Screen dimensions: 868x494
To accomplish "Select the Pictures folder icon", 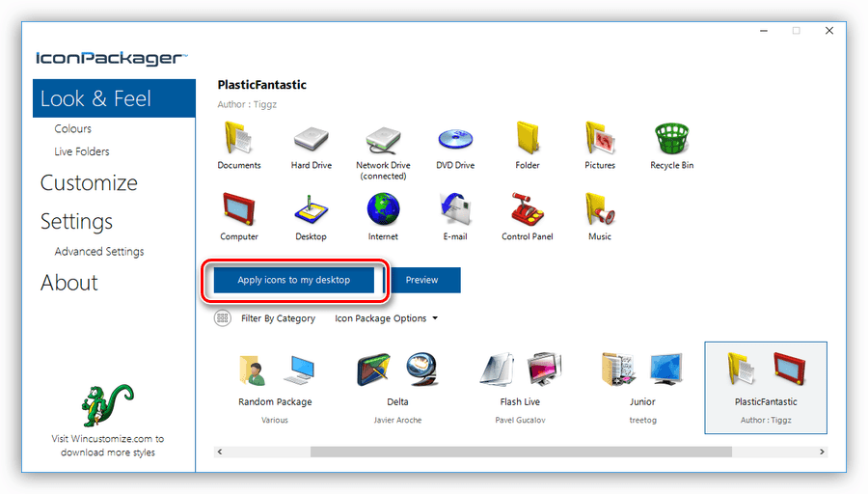I will (x=600, y=138).
